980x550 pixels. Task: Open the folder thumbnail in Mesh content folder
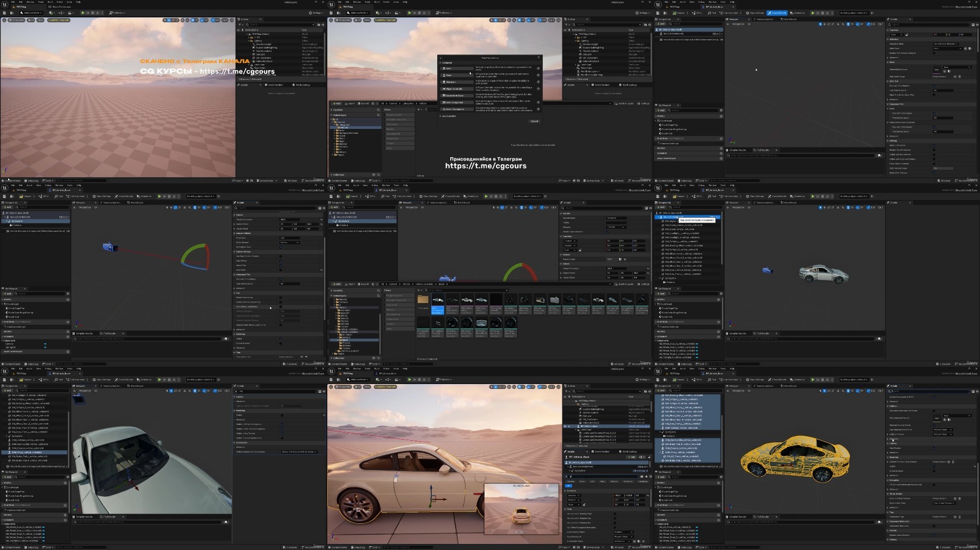pos(423,300)
